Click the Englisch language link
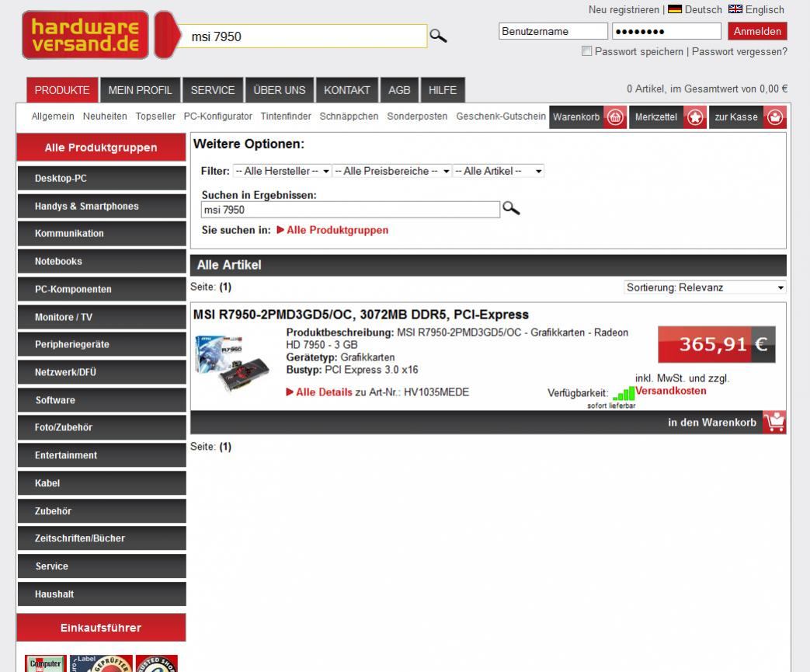The height and width of the screenshot is (672, 810). click(764, 10)
